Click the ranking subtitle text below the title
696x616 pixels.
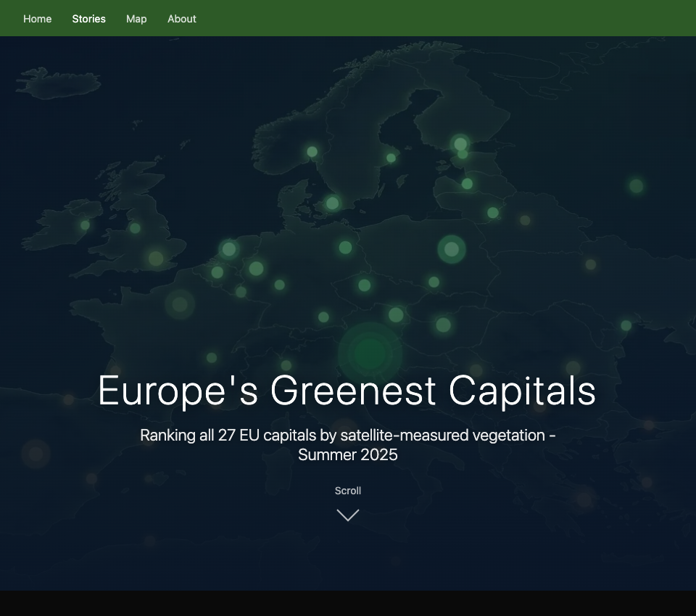click(x=348, y=444)
